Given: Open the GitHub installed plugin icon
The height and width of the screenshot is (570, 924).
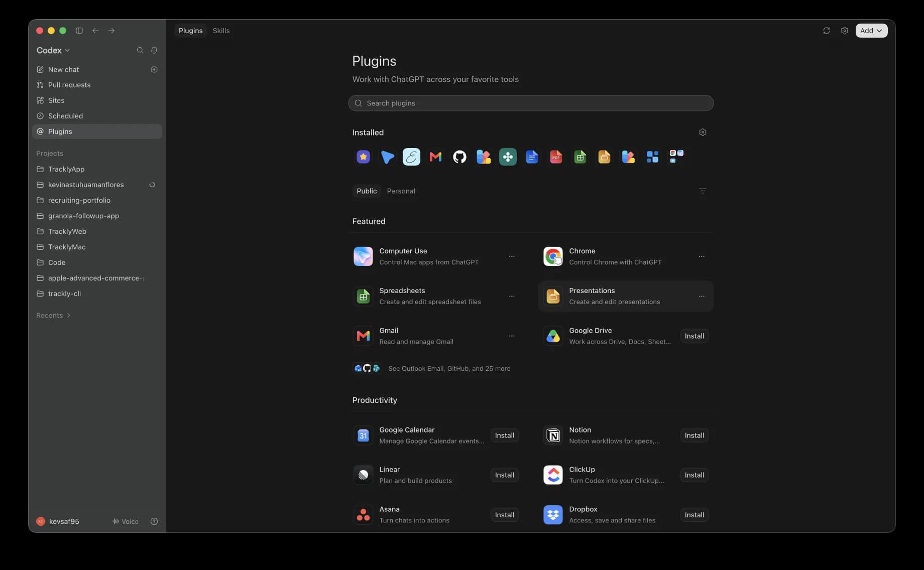Looking at the screenshot, I should (x=459, y=157).
